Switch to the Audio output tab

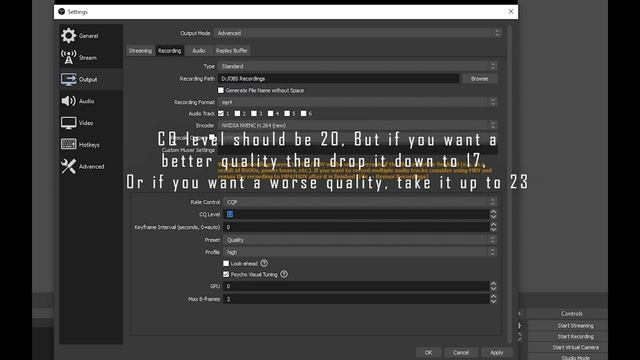(199, 51)
